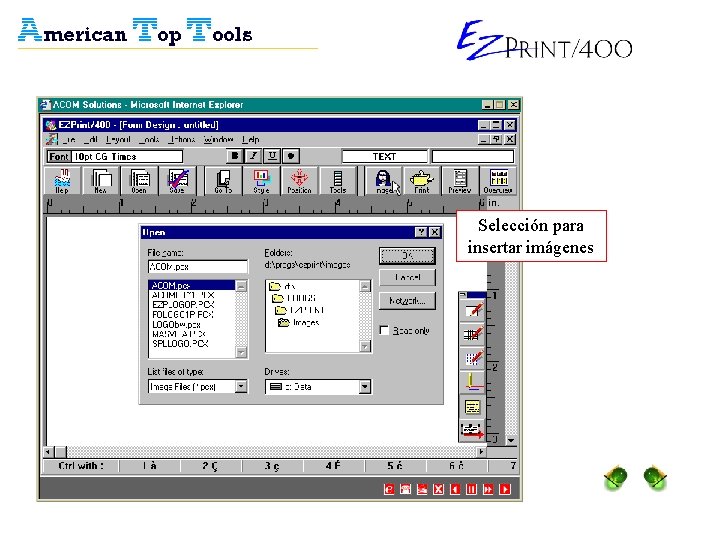Select the field with red arrow tool
The image size is (720, 540).
(472, 430)
